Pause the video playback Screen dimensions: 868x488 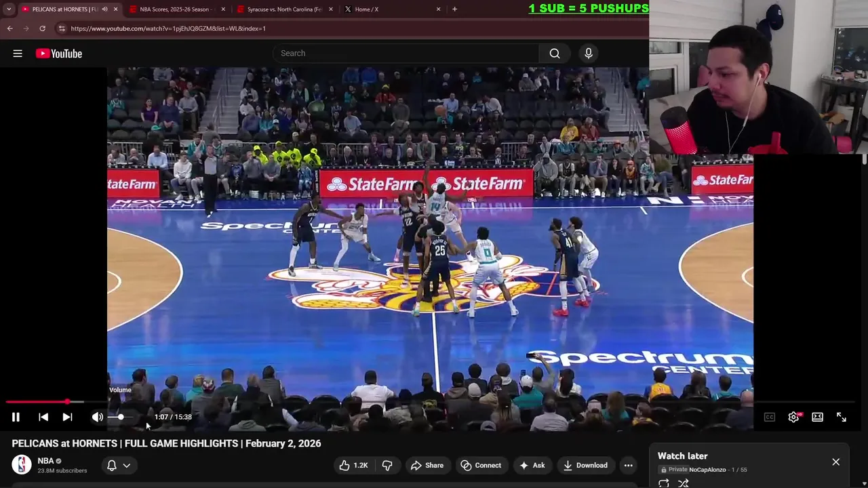coord(16,417)
